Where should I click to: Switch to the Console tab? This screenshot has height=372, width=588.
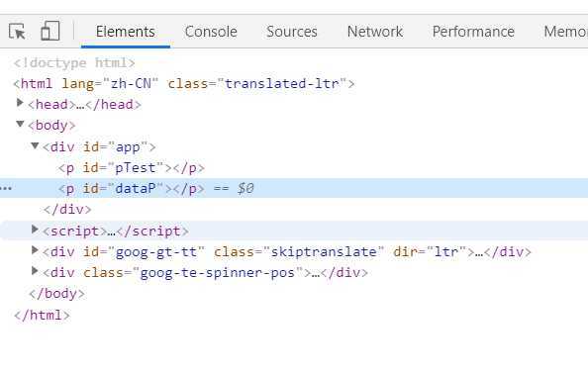[x=211, y=32]
